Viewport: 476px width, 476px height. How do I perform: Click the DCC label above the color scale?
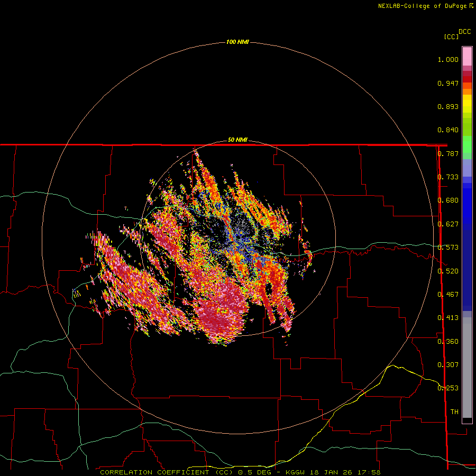click(465, 32)
